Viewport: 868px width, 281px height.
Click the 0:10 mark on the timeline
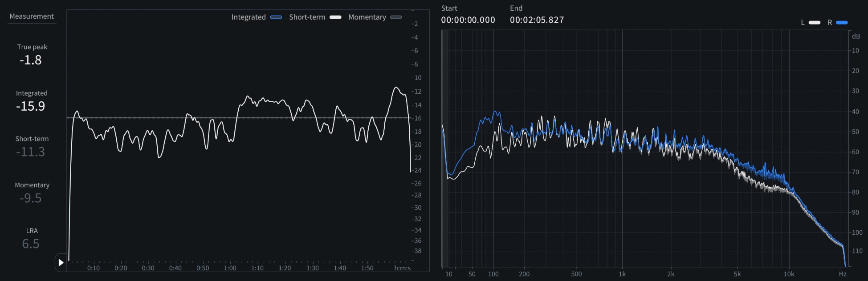click(x=93, y=268)
